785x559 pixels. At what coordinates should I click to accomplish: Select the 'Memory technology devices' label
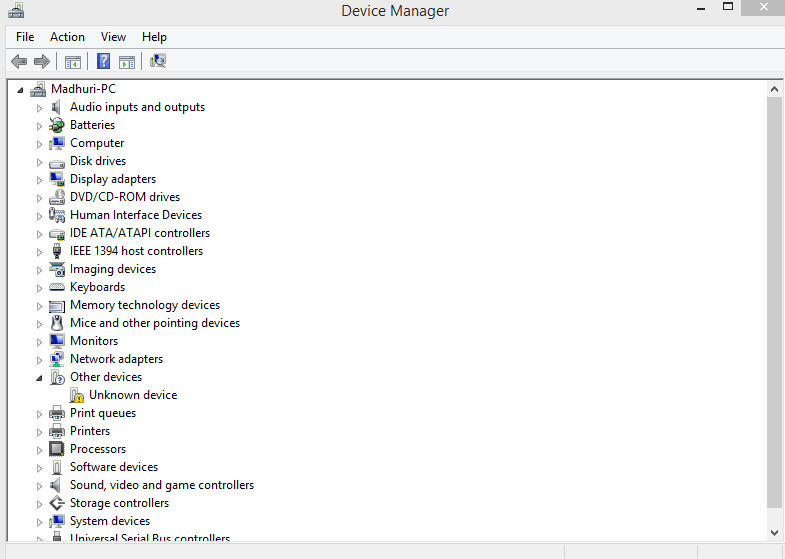145,305
